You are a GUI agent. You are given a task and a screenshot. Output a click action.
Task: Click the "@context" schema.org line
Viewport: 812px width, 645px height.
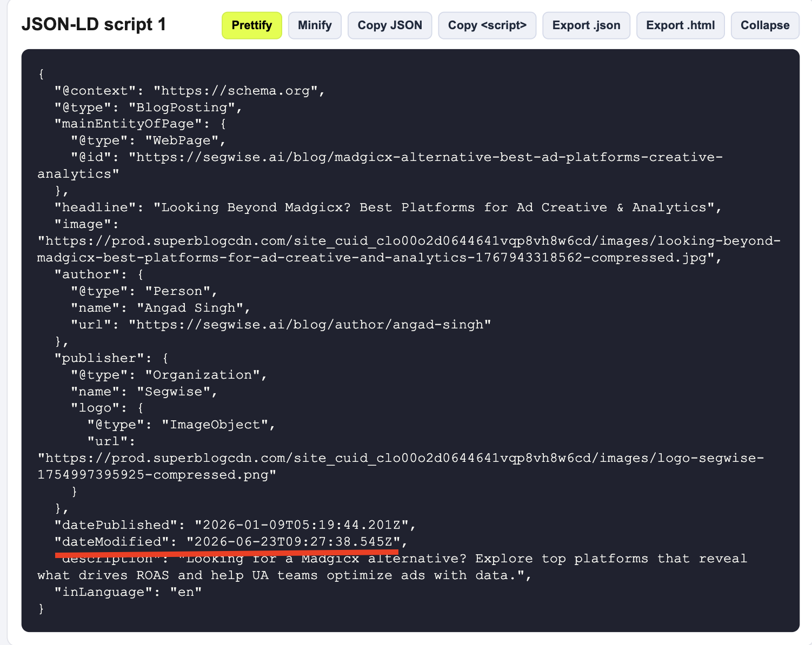[190, 91]
